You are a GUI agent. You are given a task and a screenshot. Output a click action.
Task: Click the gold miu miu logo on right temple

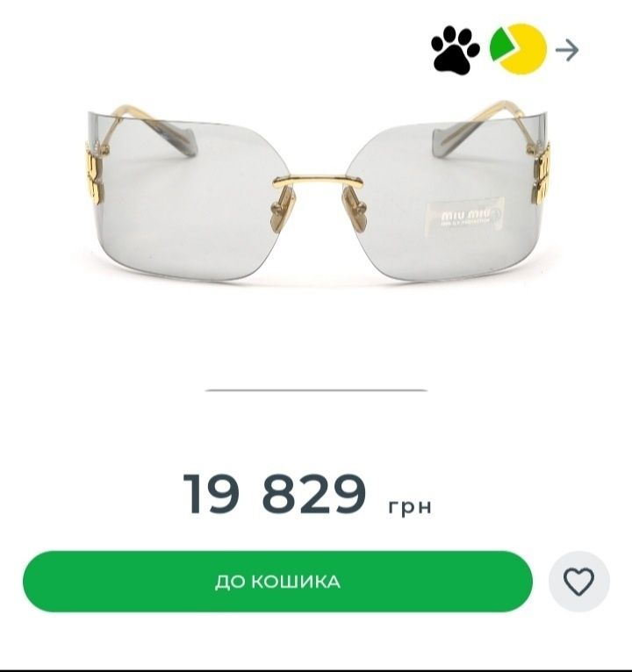pyautogui.click(x=541, y=174)
